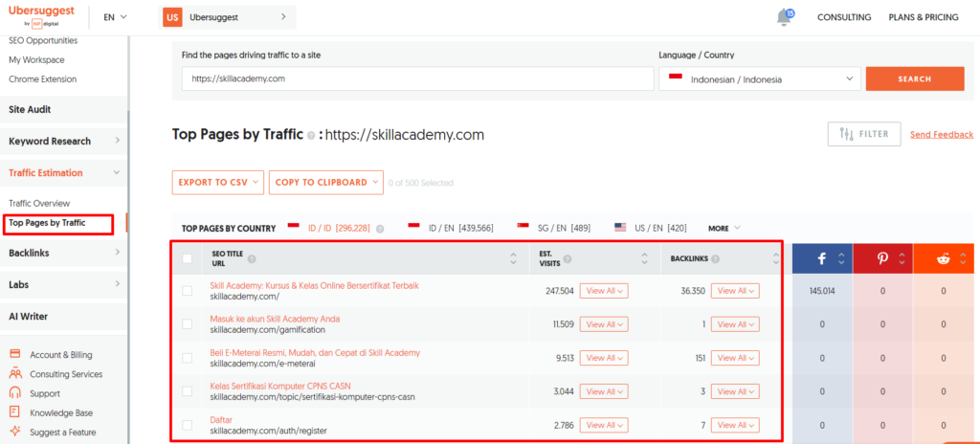Check the box for skillacademy.com/ row

tap(187, 291)
